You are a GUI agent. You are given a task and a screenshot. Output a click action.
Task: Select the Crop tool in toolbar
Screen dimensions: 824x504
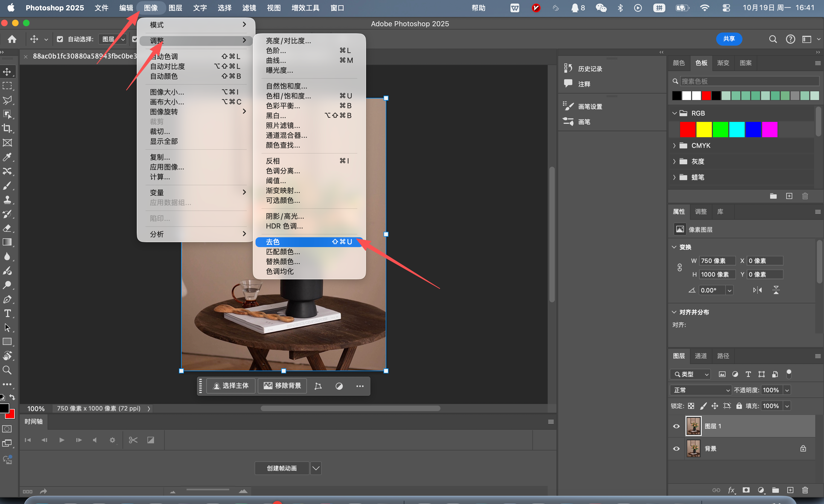tap(7, 128)
